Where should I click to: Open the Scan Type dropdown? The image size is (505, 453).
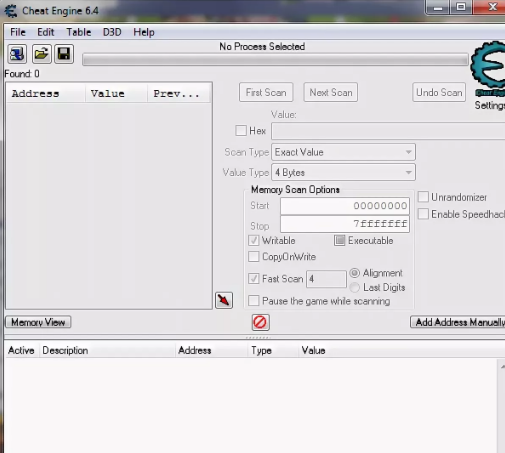pos(343,152)
